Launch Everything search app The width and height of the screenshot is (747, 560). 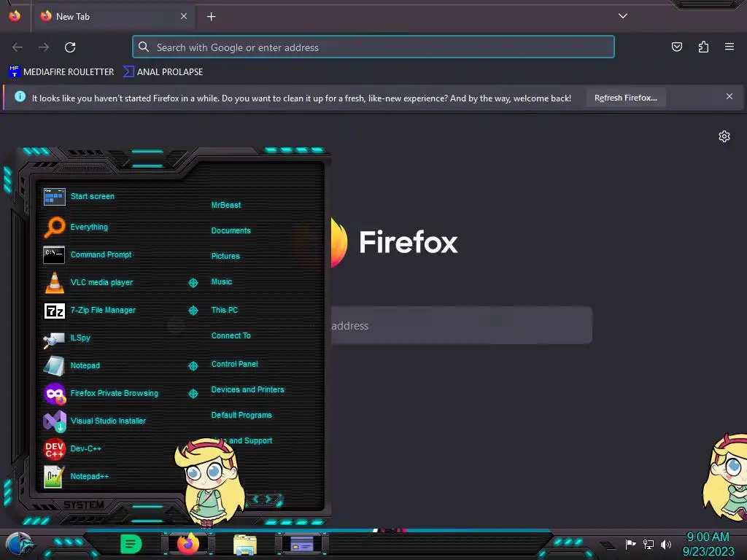pyautogui.click(x=89, y=227)
